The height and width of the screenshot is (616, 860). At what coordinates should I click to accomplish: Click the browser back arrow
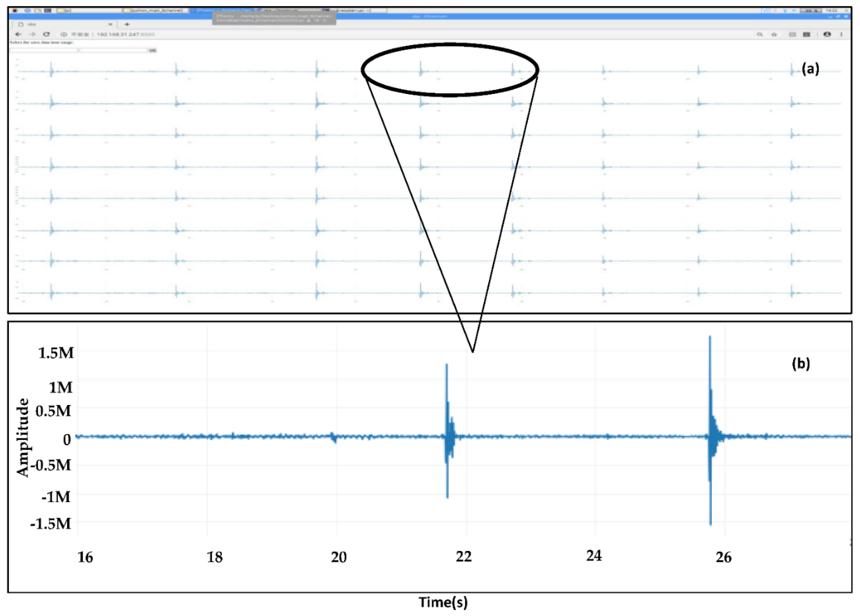point(18,34)
